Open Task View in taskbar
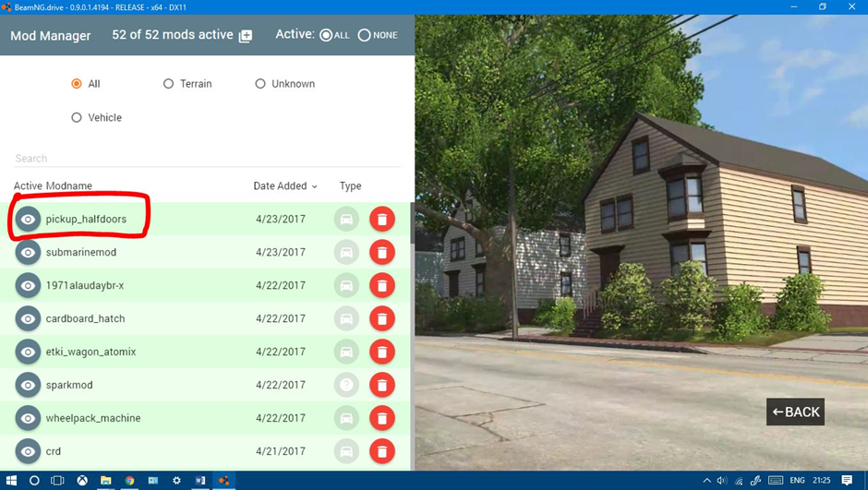The width and height of the screenshot is (868, 490). (57, 481)
